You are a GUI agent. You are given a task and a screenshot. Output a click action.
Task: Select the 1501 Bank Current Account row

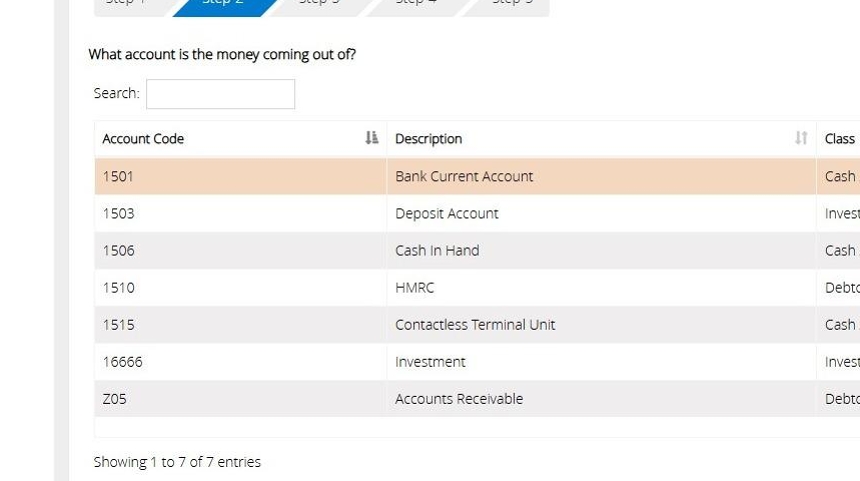coord(464,176)
